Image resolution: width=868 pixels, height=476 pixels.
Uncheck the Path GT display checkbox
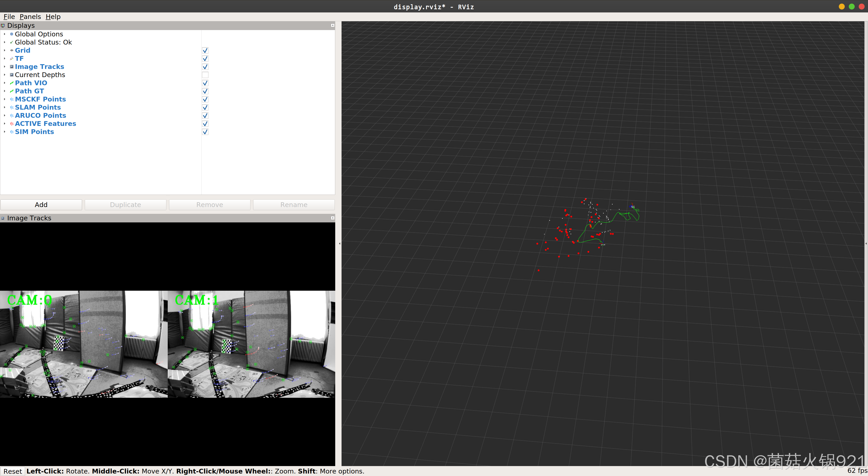[x=205, y=91]
